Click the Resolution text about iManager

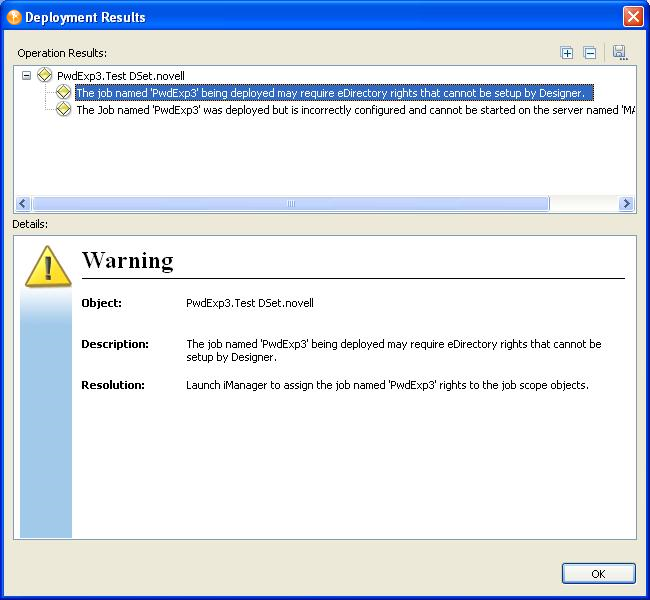pyautogui.click(x=387, y=385)
